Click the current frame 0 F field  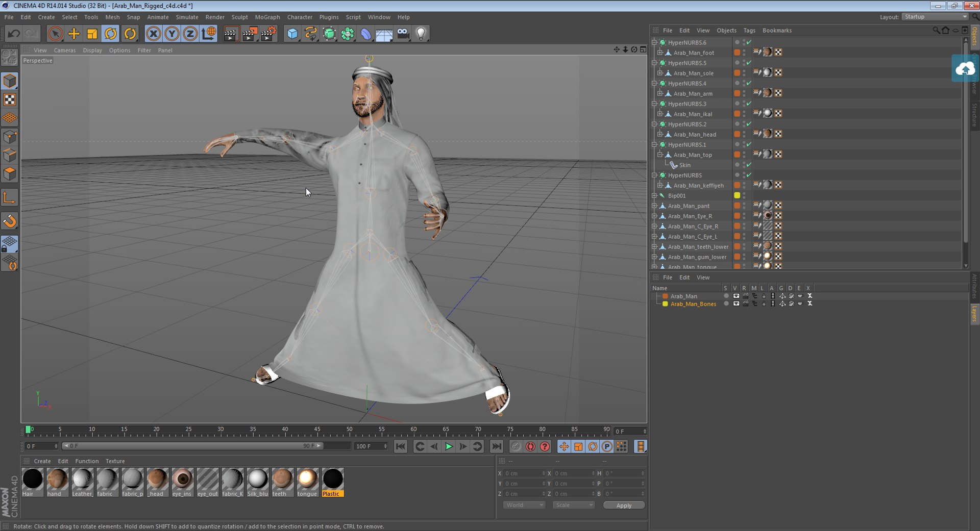[x=630, y=432]
